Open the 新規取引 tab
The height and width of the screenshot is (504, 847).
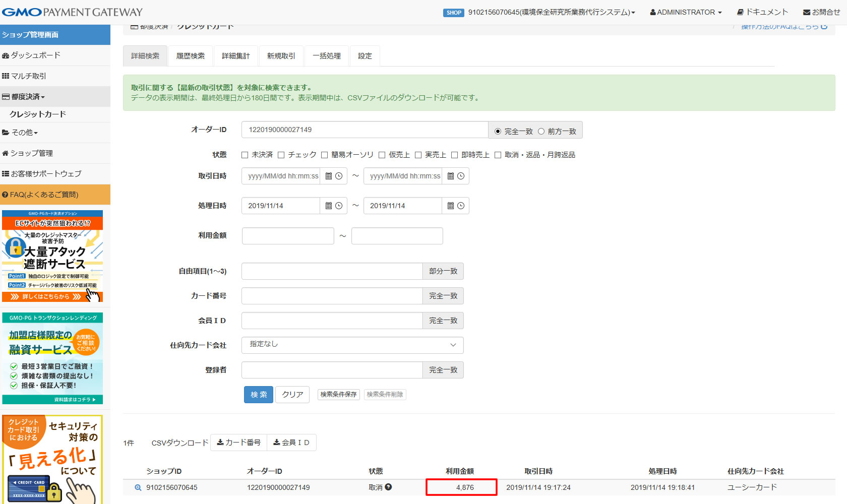click(281, 56)
